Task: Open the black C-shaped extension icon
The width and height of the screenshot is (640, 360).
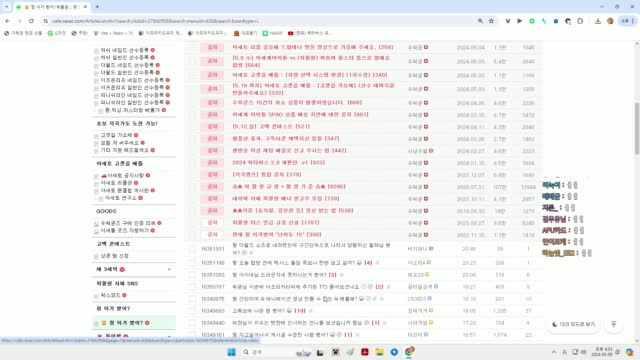Action: 568,21
